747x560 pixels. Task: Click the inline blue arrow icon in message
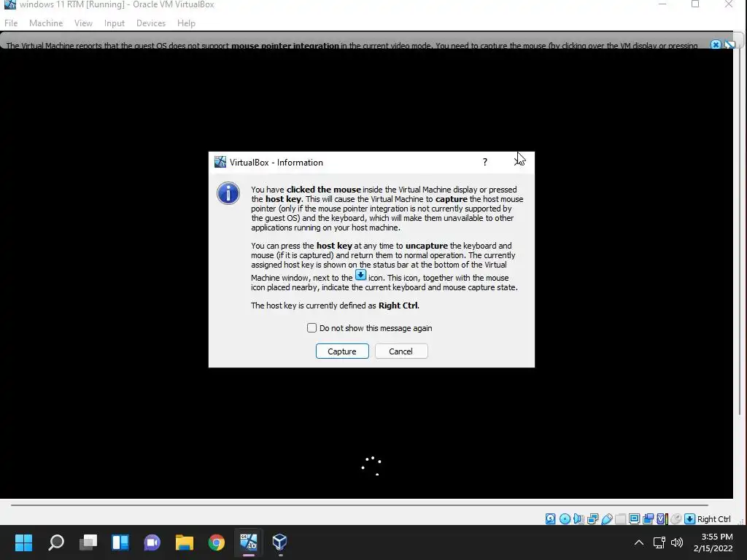(x=360, y=275)
